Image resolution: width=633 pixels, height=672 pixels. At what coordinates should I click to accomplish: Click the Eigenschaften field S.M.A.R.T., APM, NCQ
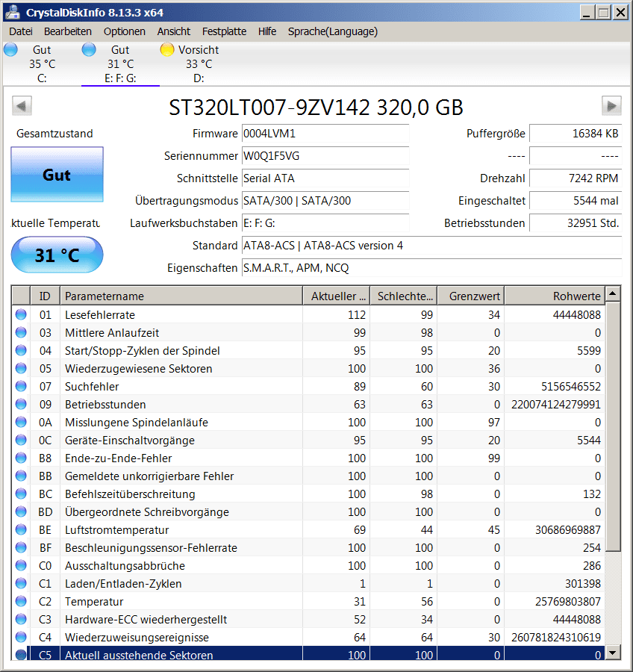click(x=431, y=268)
